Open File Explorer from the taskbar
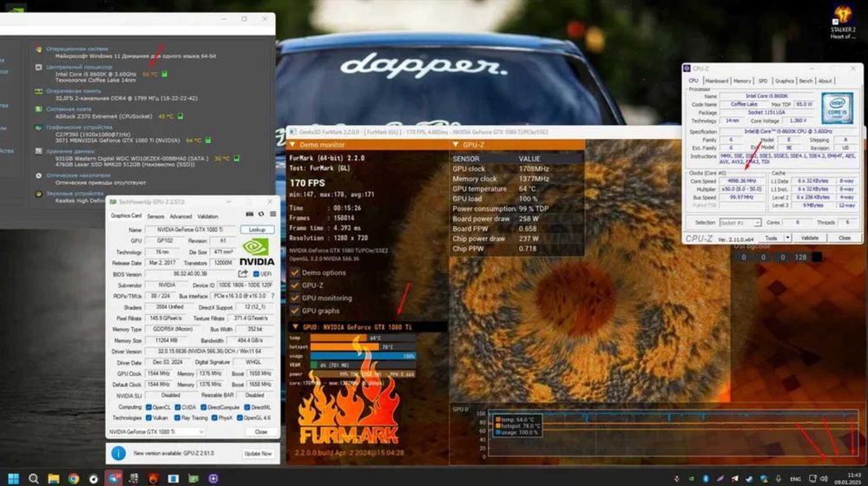The width and height of the screenshot is (868, 486). pos(53,478)
